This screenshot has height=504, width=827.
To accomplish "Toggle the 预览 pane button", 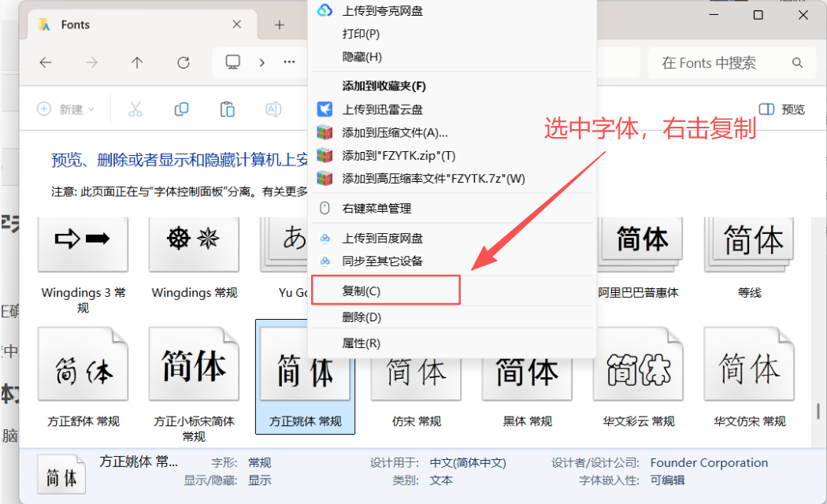I will (781, 109).
